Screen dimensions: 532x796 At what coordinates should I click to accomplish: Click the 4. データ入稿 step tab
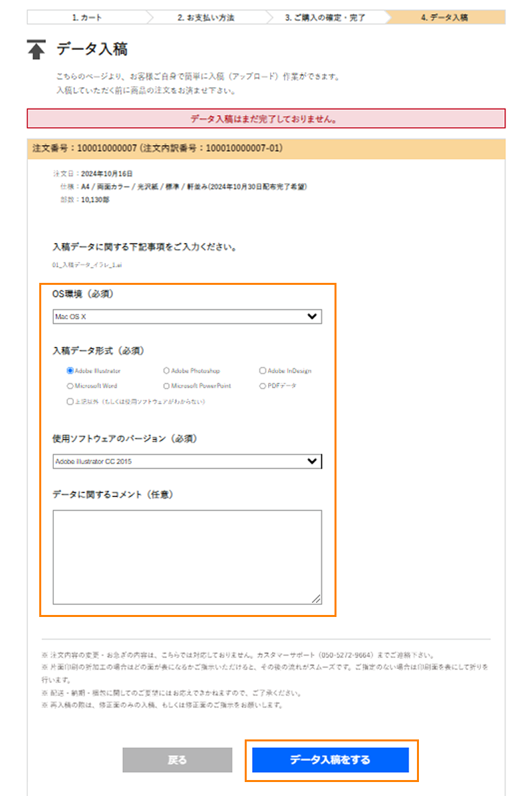click(444, 17)
